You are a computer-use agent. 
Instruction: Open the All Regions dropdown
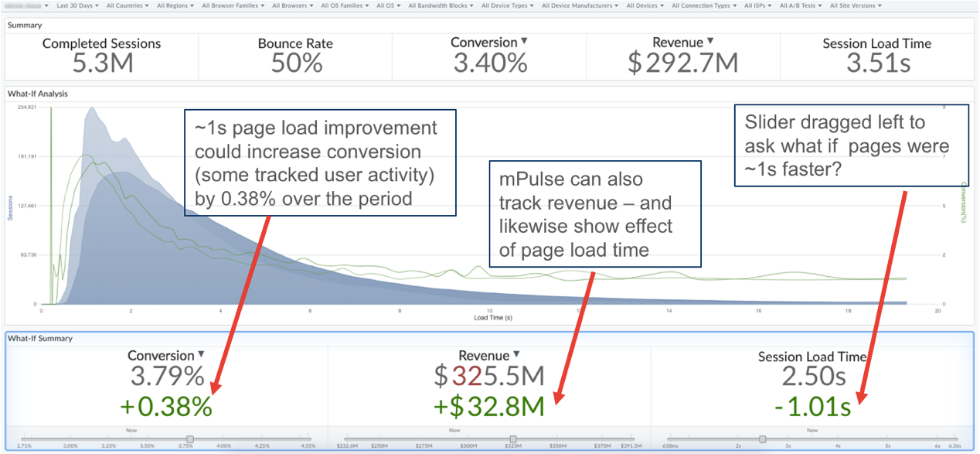pos(175,5)
